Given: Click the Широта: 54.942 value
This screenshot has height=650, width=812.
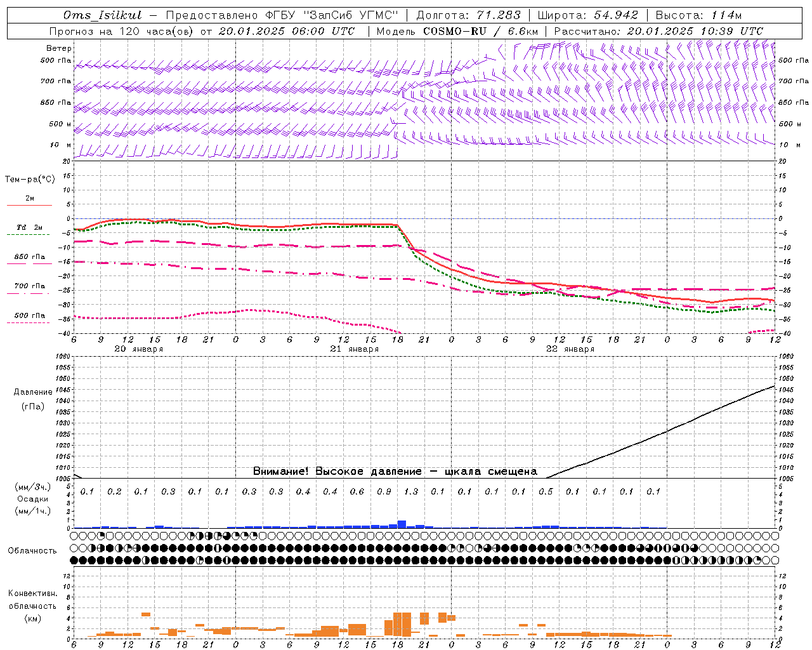Looking at the screenshot, I should click(587, 15).
